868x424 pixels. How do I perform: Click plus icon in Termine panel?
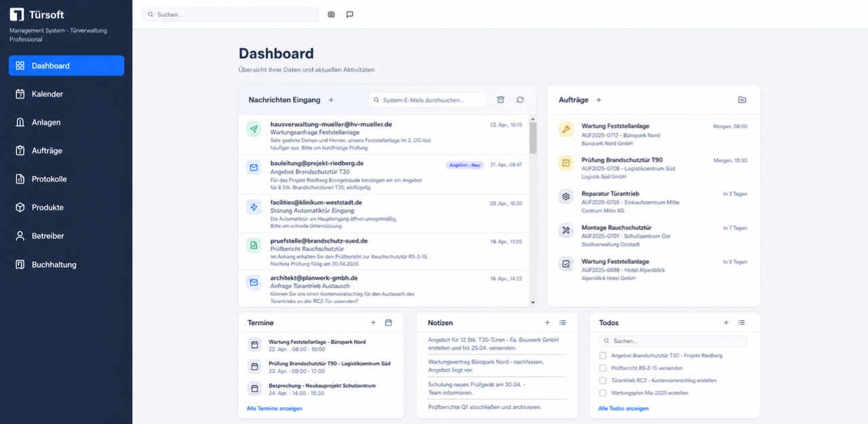[373, 323]
